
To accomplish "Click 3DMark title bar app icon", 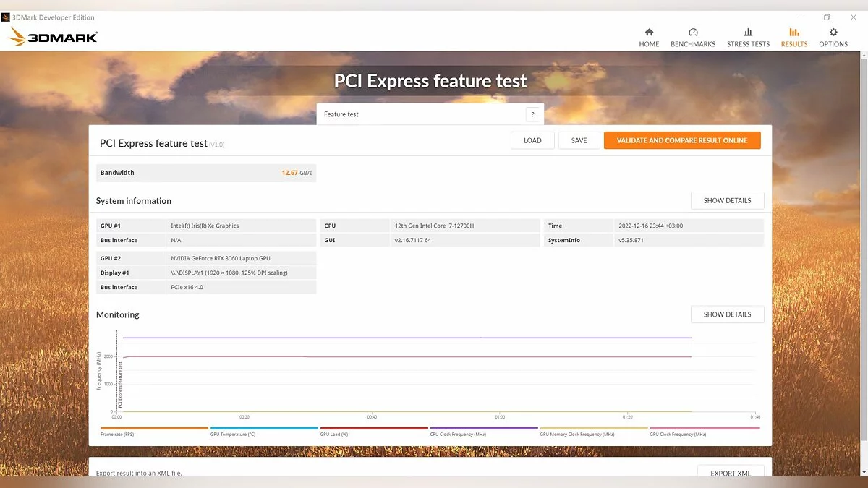I will (x=6, y=17).
